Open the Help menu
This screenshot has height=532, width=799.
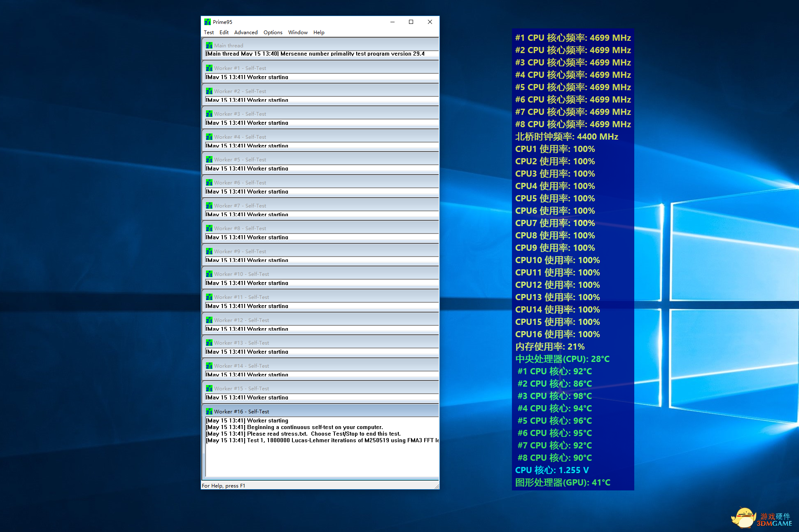coord(319,33)
